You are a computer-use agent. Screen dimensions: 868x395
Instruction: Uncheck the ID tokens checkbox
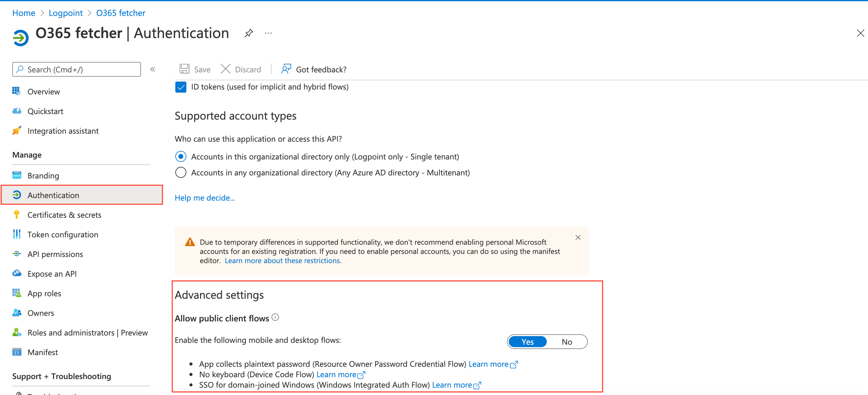tap(181, 87)
